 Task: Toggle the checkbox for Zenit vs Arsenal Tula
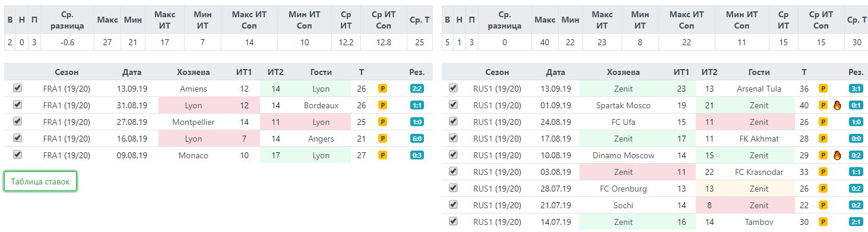454,88
